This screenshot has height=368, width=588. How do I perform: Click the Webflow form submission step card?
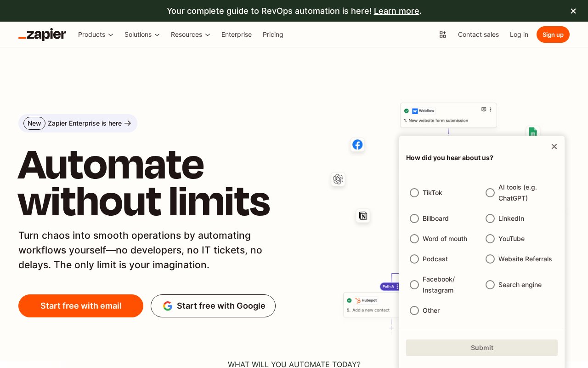(448, 115)
